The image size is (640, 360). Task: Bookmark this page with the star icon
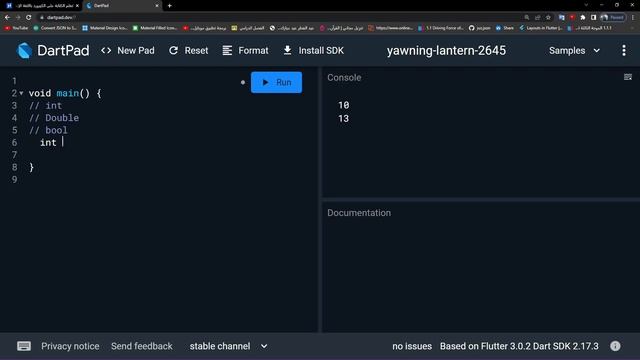click(x=548, y=17)
